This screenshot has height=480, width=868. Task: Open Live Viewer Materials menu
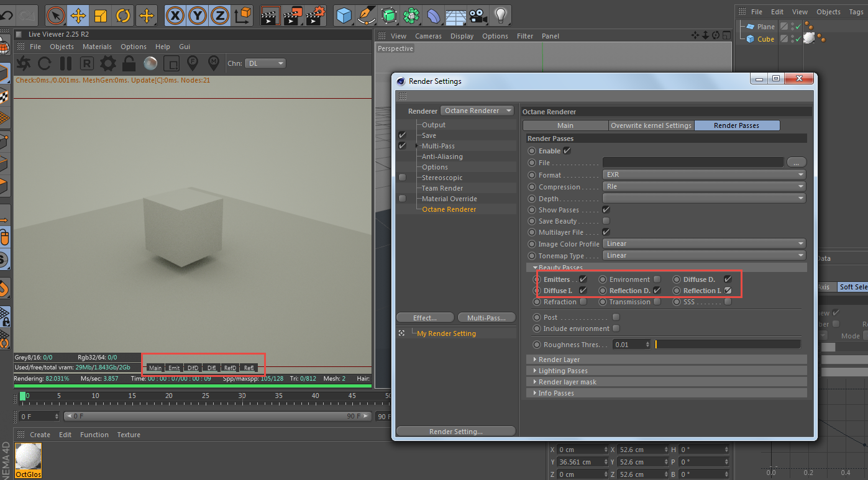click(x=98, y=47)
